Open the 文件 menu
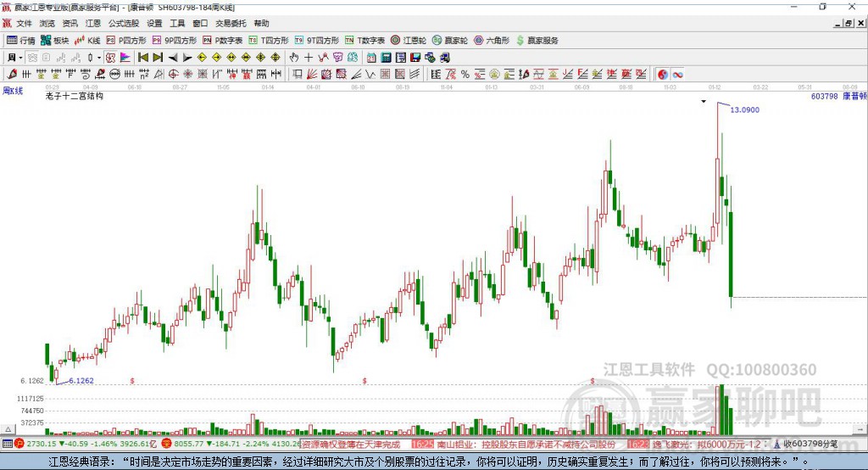This screenshot has width=868, height=470. [24, 23]
